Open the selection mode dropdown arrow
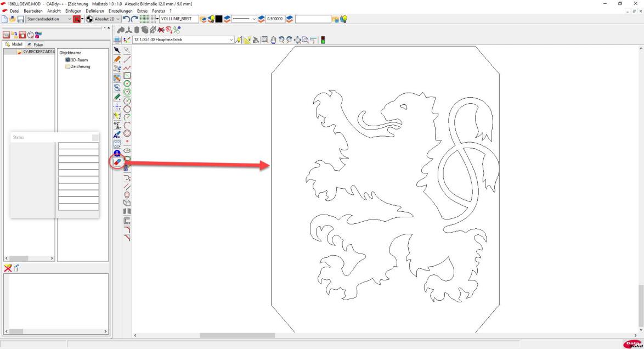The width and height of the screenshot is (644, 349). pyautogui.click(x=82, y=19)
